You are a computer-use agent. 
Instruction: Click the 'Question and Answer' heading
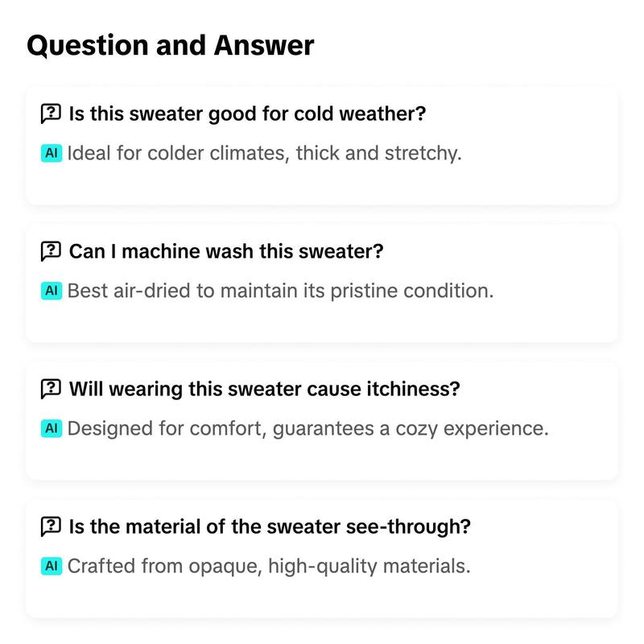point(171,45)
